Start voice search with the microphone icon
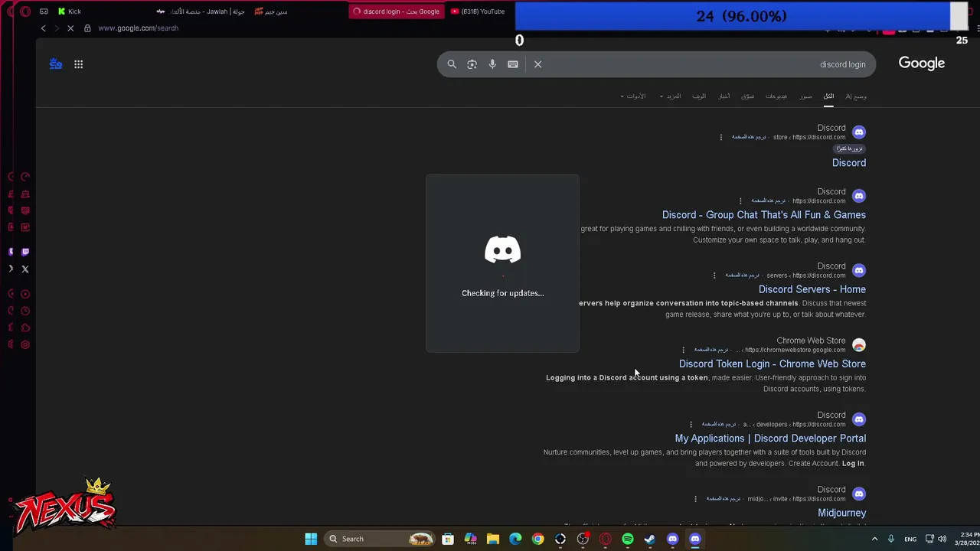980x551 pixels. point(492,64)
